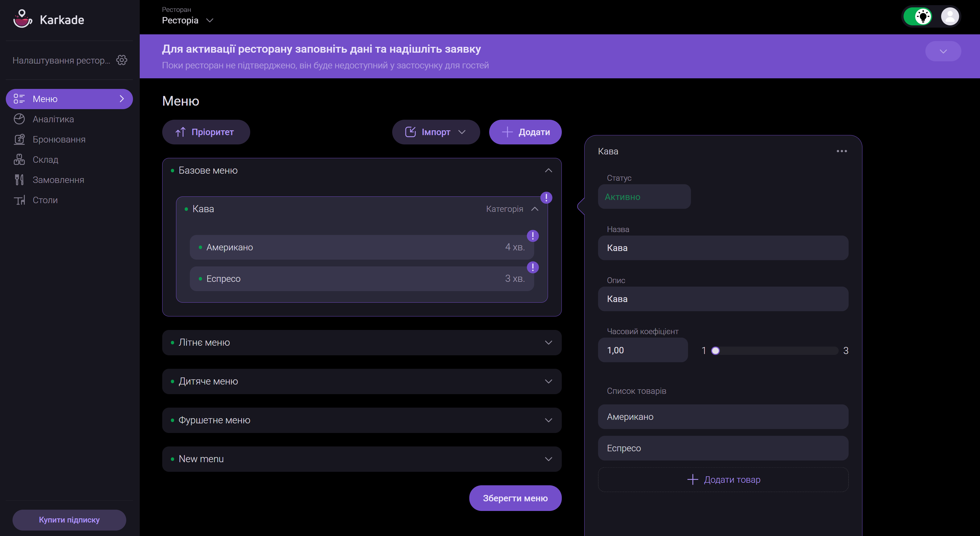Screen dimensions: 980x536
Task: Select Еспресо in Список товарів
Action: tap(723, 448)
